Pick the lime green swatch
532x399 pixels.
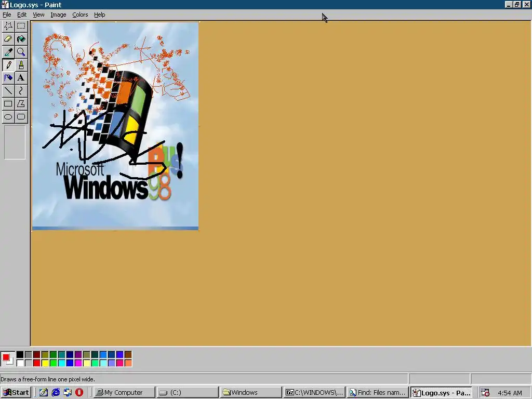(54, 363)
